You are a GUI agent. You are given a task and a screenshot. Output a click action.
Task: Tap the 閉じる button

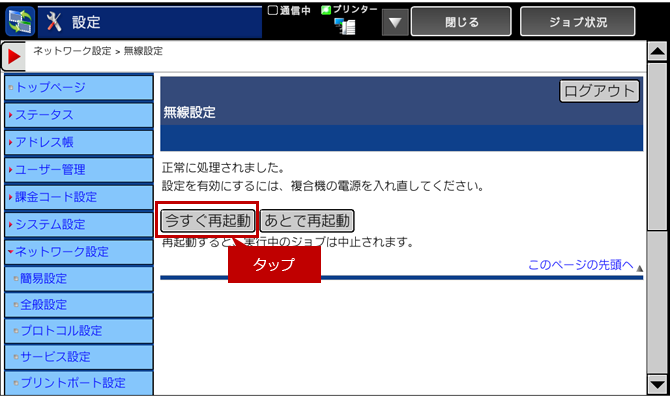coord(461,22)
